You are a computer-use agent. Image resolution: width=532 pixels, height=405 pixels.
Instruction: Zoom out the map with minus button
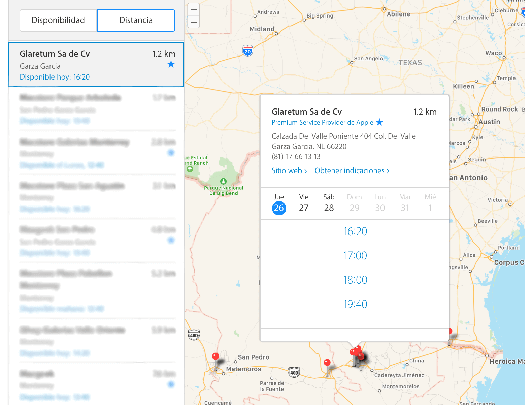coord(194,22)
